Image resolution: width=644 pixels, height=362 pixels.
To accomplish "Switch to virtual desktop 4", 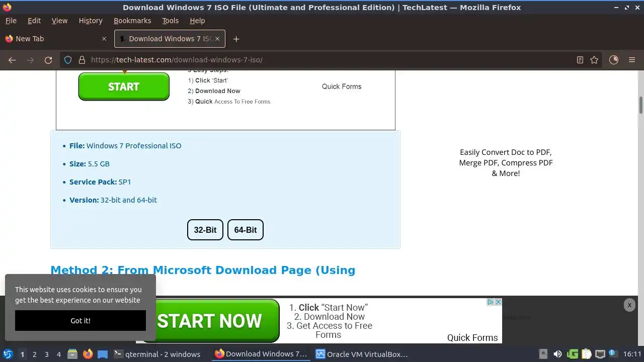I will 59,354.
